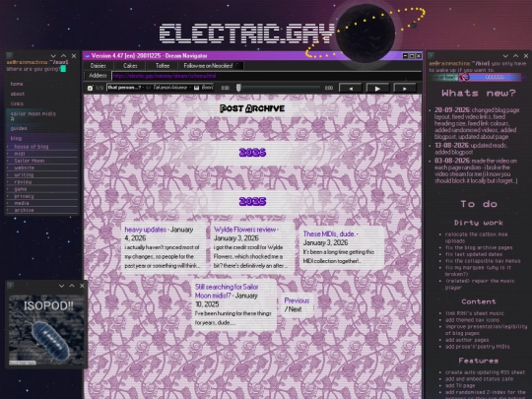Image resolution: width=532 pixels, height=399 pixels.
Task: Click 'add author pages' to-do item
Action: [467, 340]
